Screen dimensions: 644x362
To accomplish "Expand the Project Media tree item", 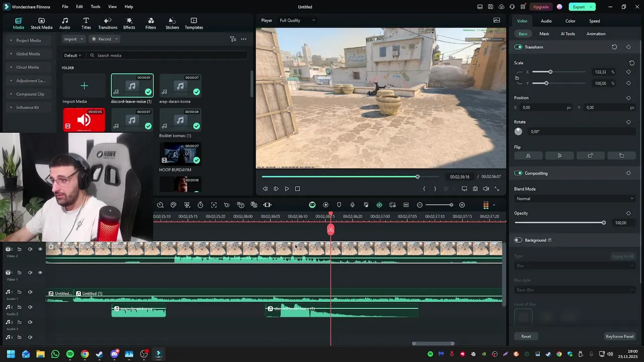I will [11, 40].
